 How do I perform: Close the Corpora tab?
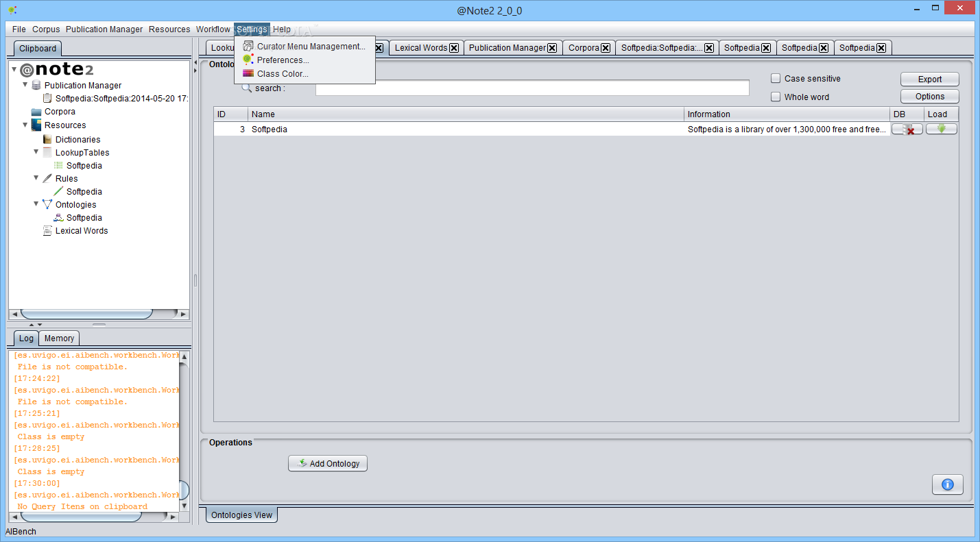pyautogui.click(x=606, y=48)
